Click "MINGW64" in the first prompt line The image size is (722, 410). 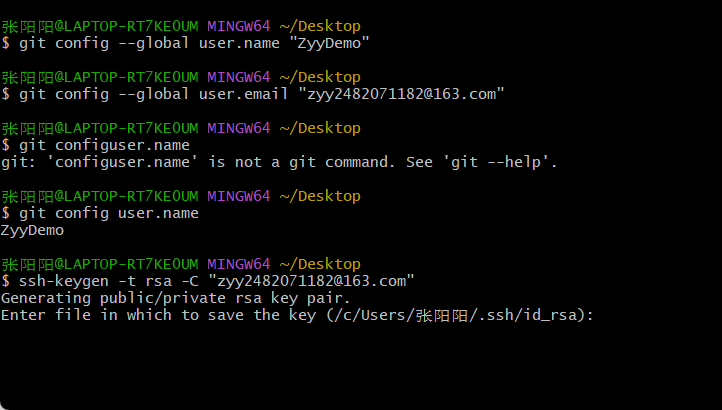coord(237,26)
